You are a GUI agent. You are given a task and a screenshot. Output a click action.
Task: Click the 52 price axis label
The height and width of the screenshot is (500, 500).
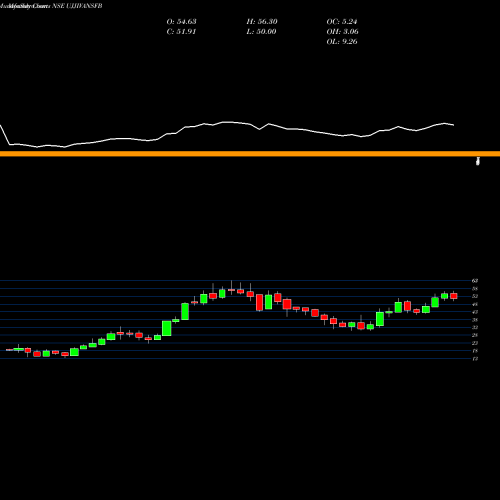475,296
